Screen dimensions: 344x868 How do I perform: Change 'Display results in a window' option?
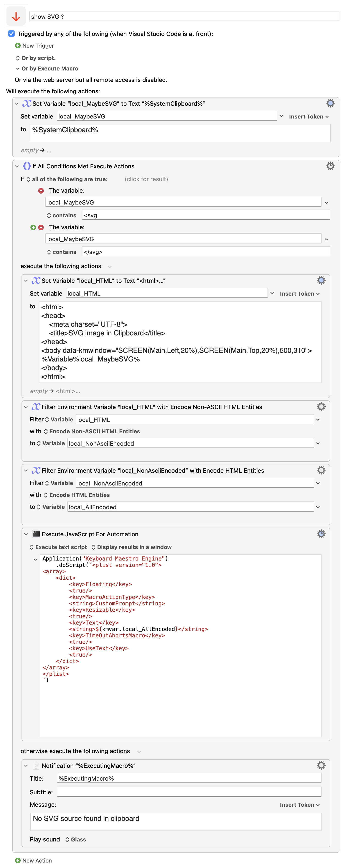pyautogui.click(x=131, y=547)
